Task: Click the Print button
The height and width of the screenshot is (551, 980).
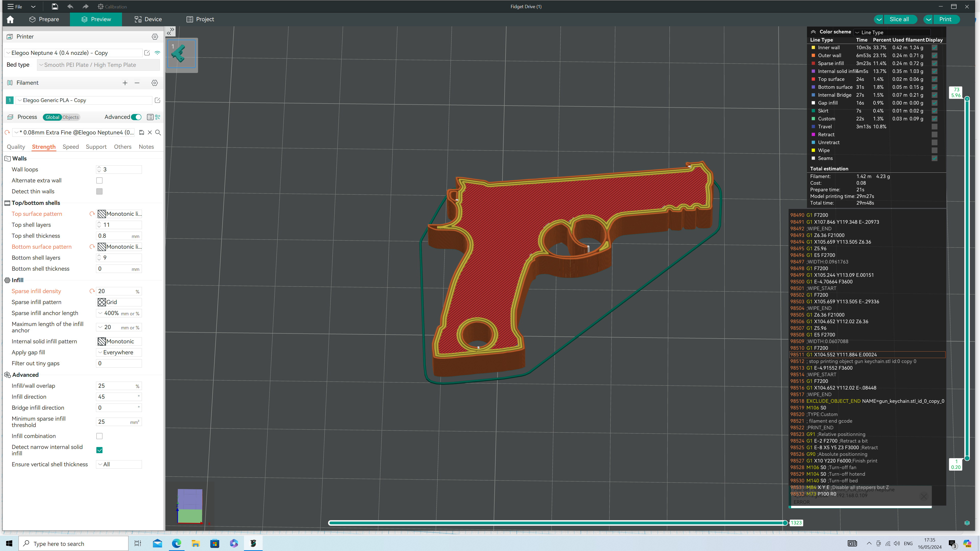Action: click(x=945, y=19)
